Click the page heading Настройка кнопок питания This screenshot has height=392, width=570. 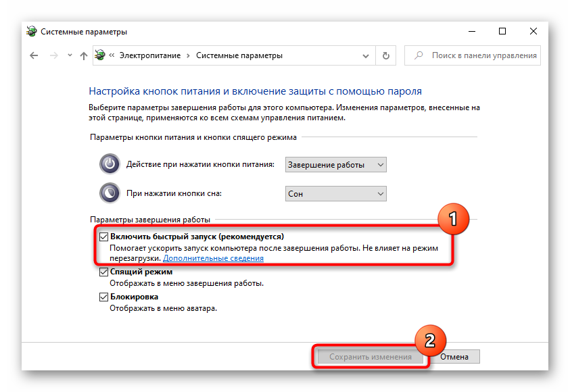click(255, 91)
